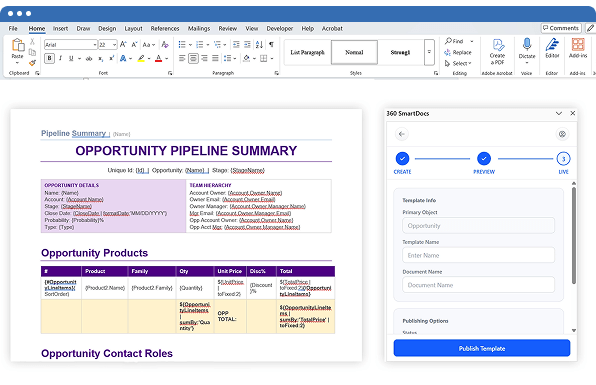596x385 pixels.
Task: Select the Format Painter brush icon
Action: tap(32, 62)
